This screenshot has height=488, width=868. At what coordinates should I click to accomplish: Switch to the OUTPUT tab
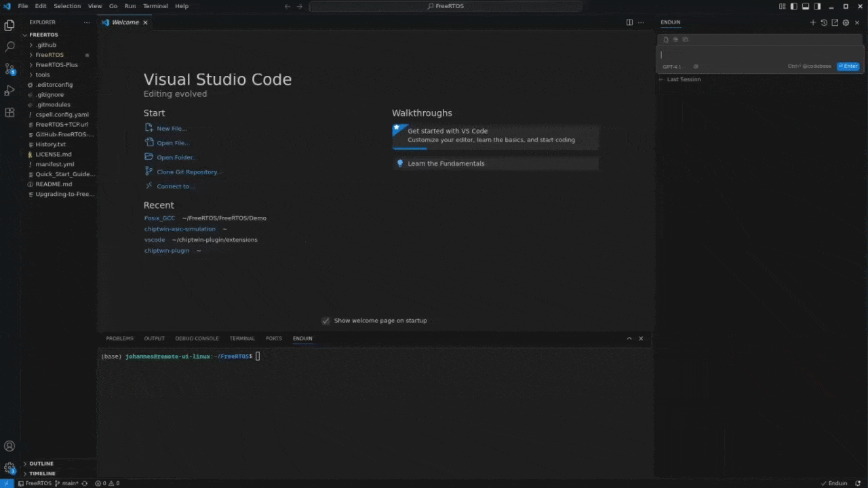click(x=154, y=338)
